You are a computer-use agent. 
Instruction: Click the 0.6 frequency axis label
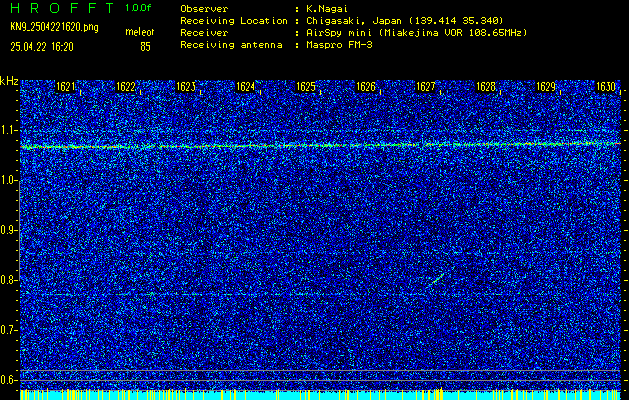click(8, 380)
